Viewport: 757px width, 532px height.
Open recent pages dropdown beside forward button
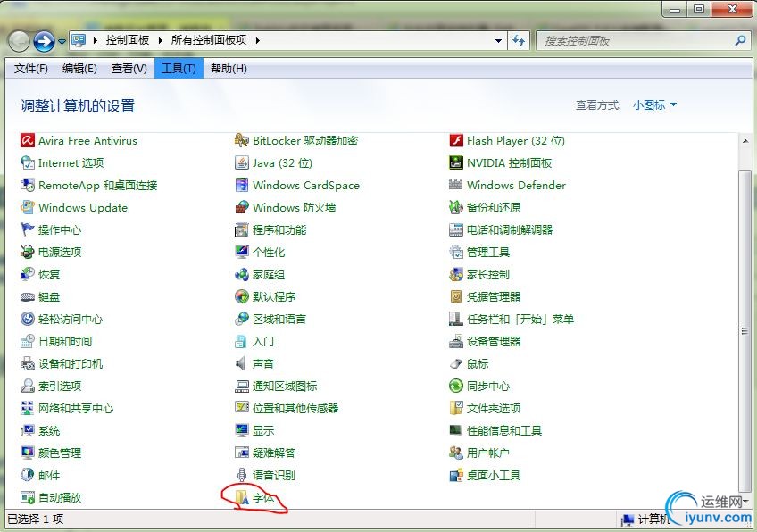(62, 42)
